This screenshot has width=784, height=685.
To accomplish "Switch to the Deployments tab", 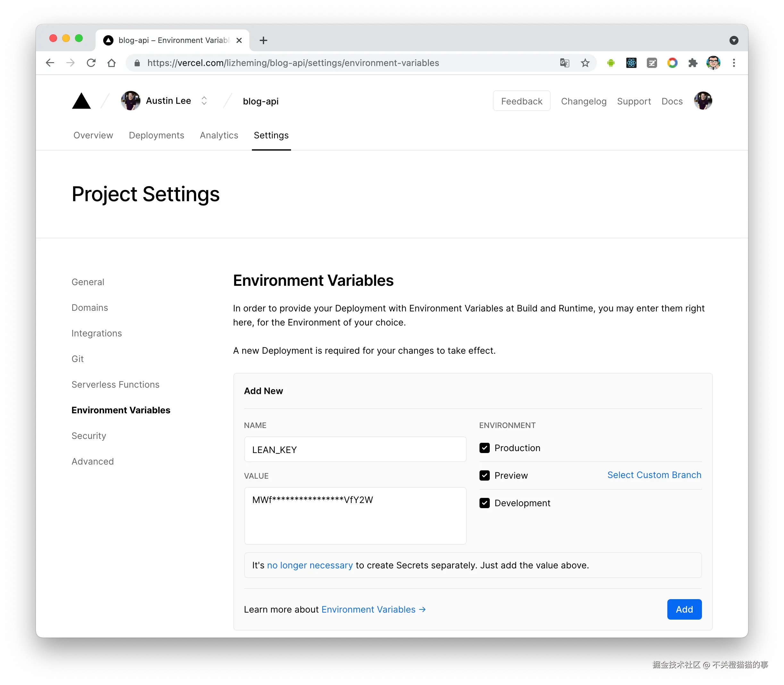I will tap(156, 135).
